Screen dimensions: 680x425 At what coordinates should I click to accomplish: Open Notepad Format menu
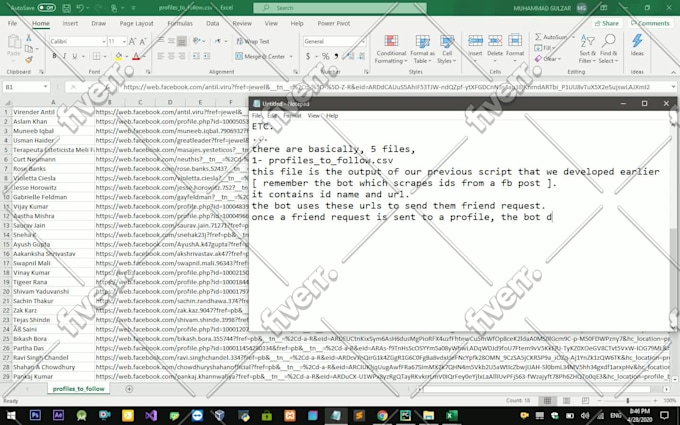pyautogui.click(x=292, y=116)
